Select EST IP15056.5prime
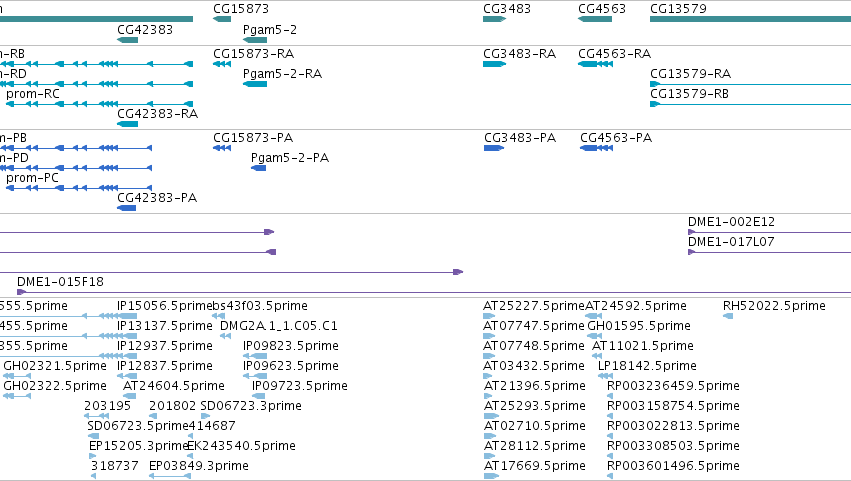 click(x=127, y=316)
